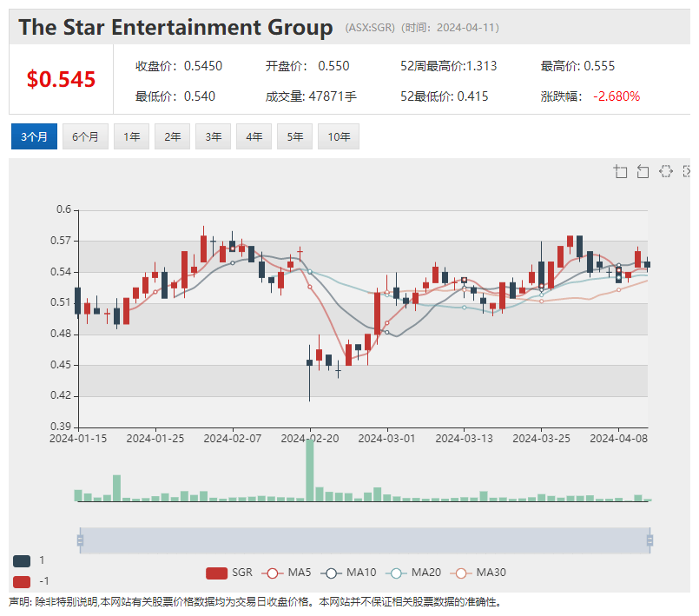Click the 52最低价: 0.415 value
Image resolution: width=699 pixels, height=616 pixels.
point(445,96)
